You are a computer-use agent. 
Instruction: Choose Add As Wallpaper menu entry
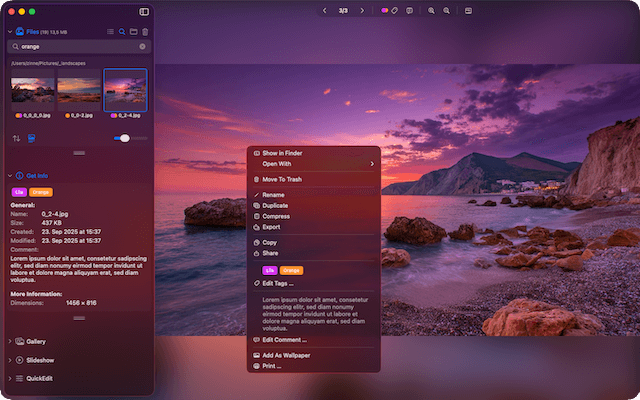coord(288,355)
